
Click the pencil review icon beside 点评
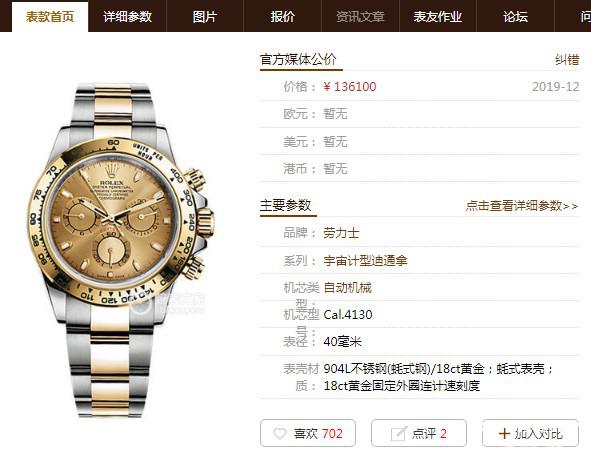click(x=398, y=434)
